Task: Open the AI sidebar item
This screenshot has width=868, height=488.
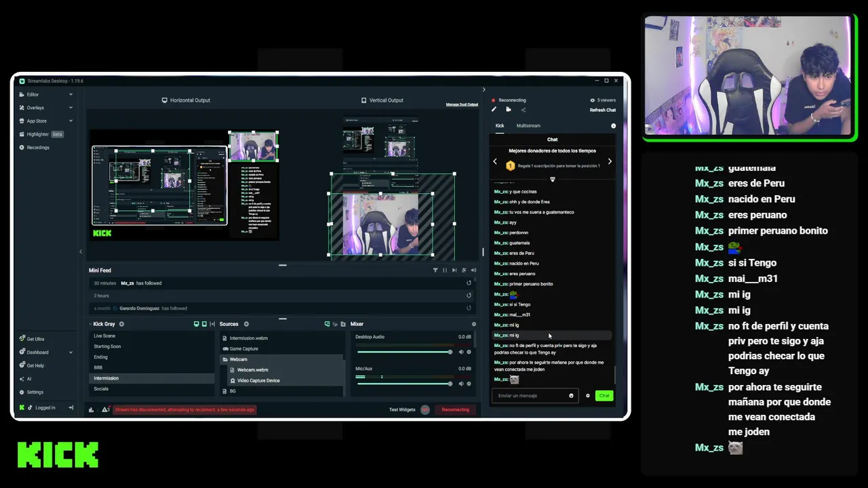Action: click(x=26, y=379)
